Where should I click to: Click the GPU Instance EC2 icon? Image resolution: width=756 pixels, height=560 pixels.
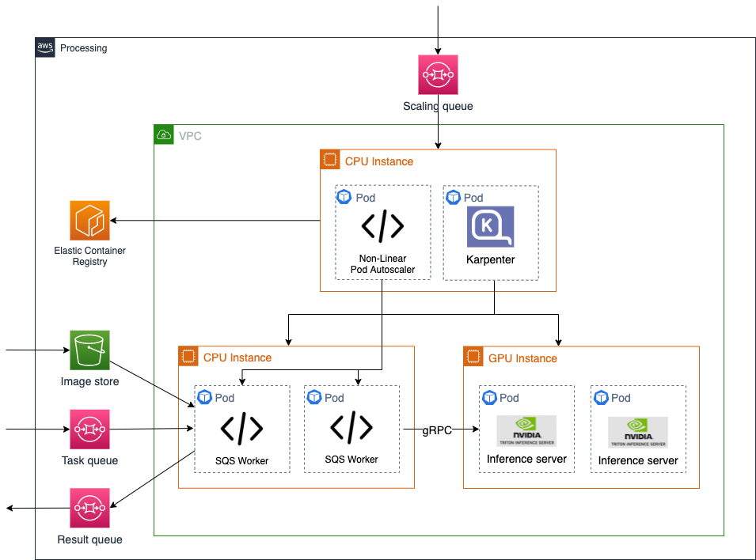(473, 357)
